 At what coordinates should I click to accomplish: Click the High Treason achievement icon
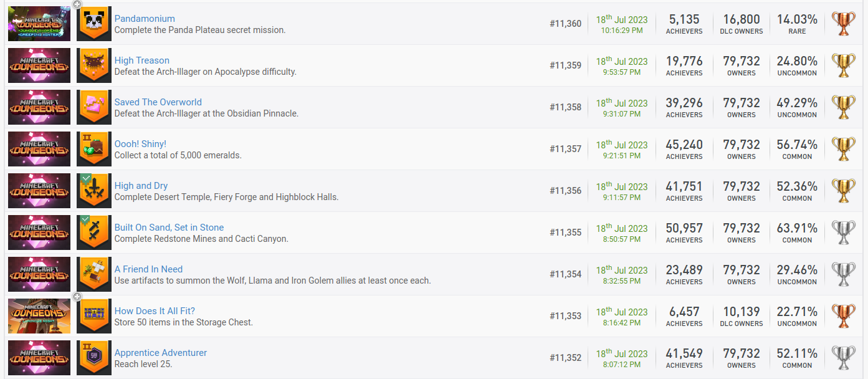(94, 65)
